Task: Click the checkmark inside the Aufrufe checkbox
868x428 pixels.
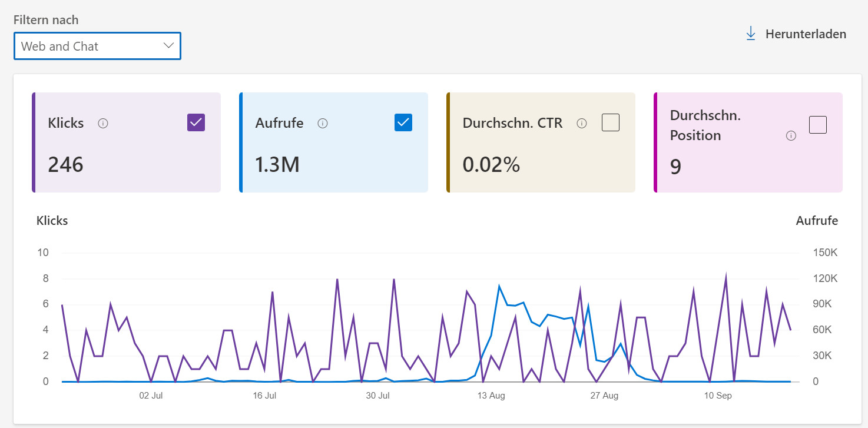Action: point(403,122)
